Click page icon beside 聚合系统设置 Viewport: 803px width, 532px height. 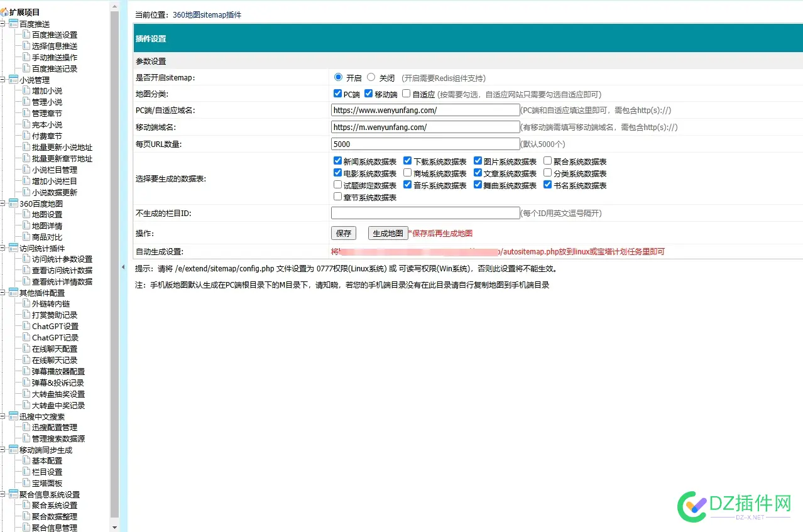[26, 505]
